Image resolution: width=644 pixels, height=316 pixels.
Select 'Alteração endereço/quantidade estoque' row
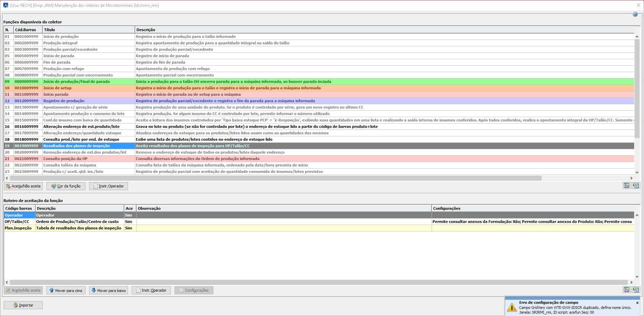(x=319, y=133)
